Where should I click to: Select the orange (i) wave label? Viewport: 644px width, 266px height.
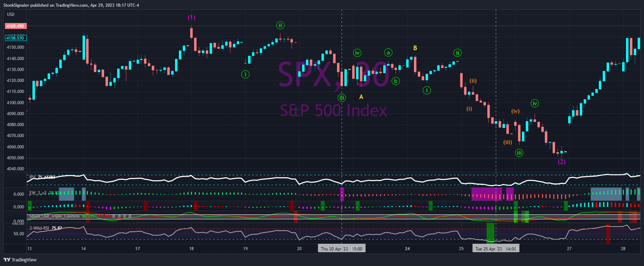[x=469, y=109]
